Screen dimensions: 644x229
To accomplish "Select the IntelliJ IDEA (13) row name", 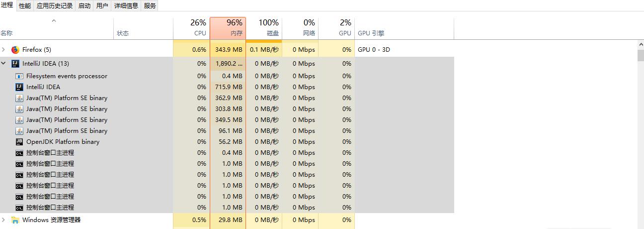I will click(46, 64).
